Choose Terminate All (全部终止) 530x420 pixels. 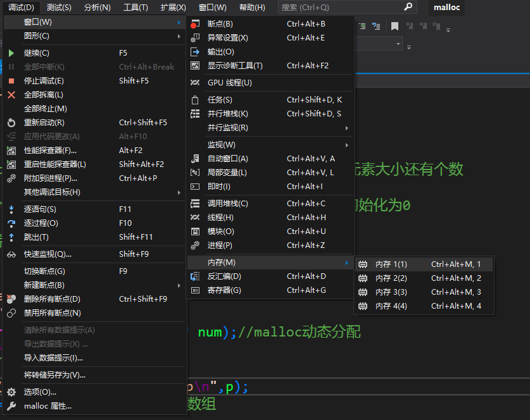coord(94,109)
